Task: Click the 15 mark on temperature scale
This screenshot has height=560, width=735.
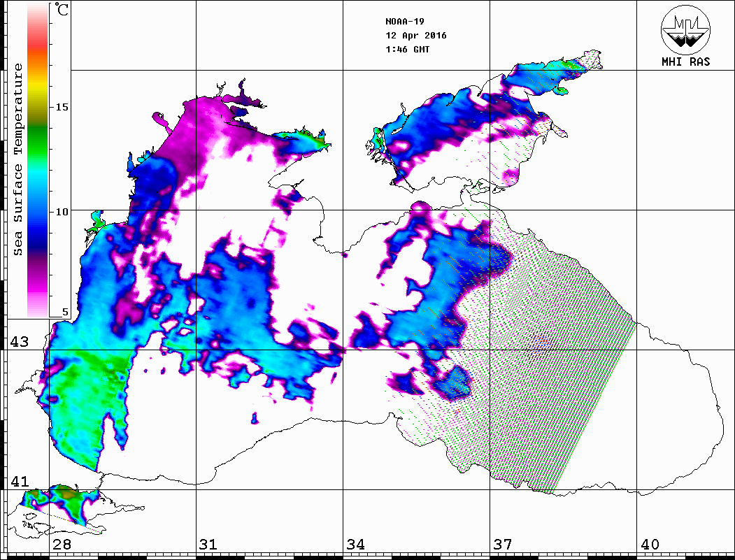Action: [62, 107]
